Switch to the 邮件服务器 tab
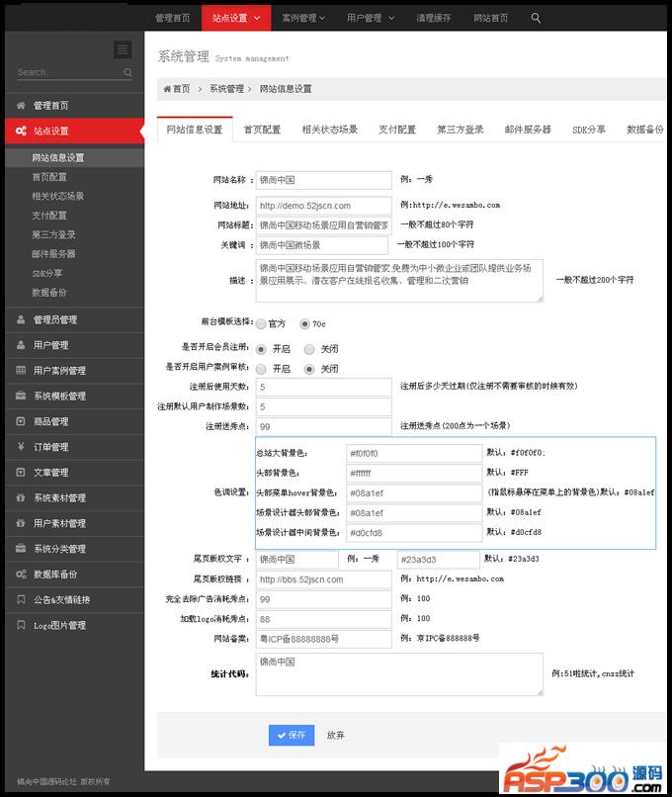 [528, 130]
